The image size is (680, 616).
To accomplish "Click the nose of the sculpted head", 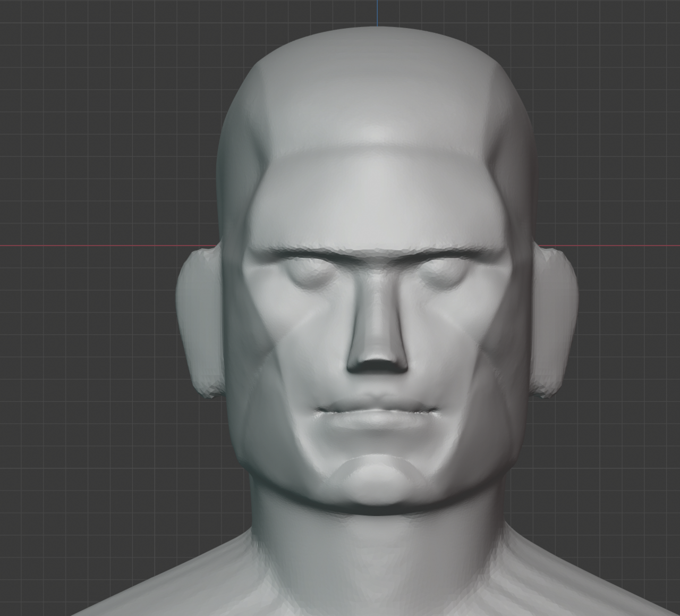I will [378, 322].
